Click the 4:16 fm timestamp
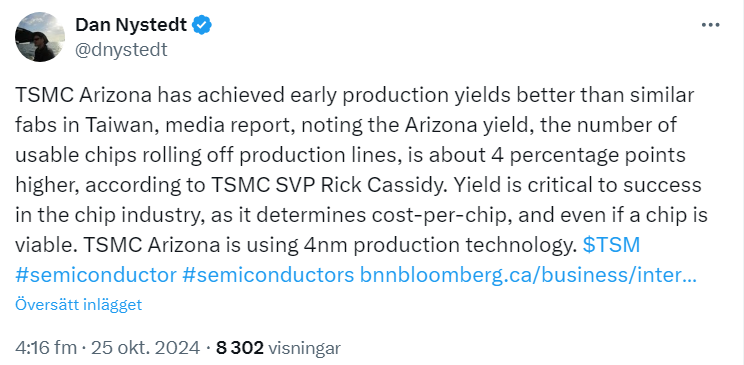The image size is (744, 365). coord(46,348)
